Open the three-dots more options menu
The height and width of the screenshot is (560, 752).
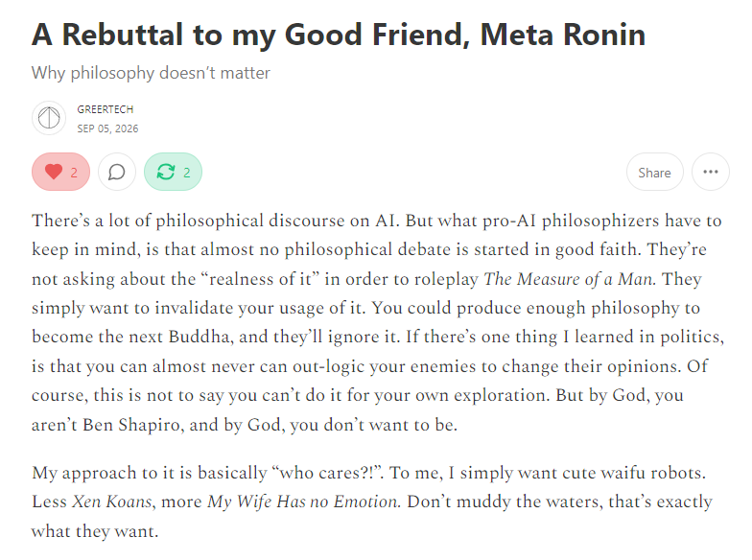pyautogui.click(x=710, y=172)
